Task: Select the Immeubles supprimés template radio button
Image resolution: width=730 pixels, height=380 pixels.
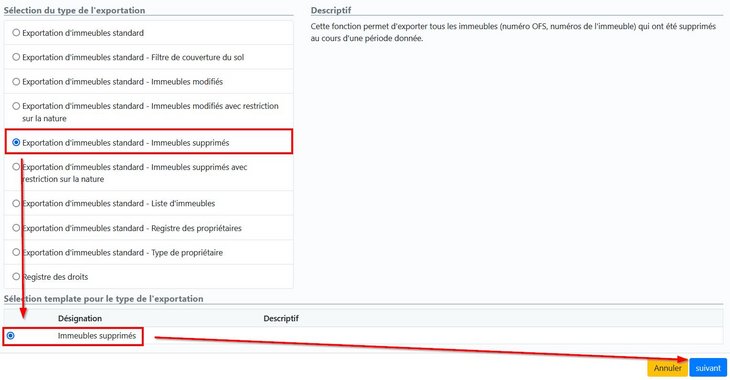Action: click(11, 335)
